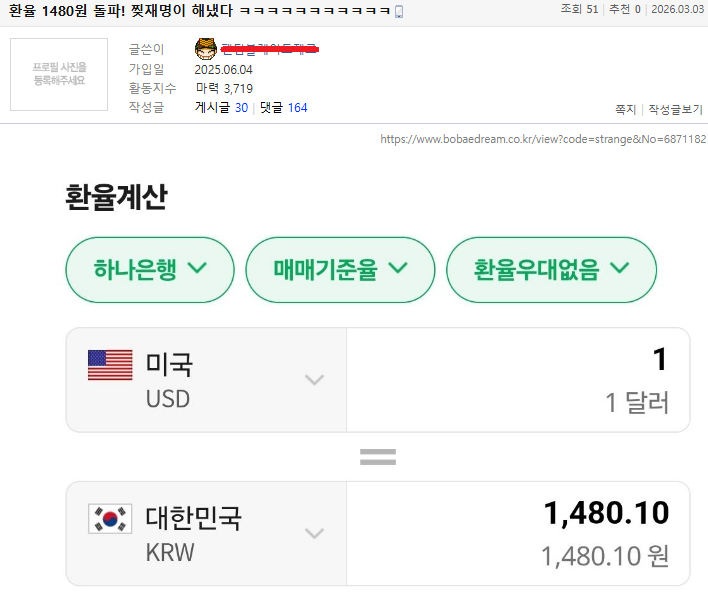Click the author's avatar icon
This screenshot has height=600, width=708.
click(205, 48)
